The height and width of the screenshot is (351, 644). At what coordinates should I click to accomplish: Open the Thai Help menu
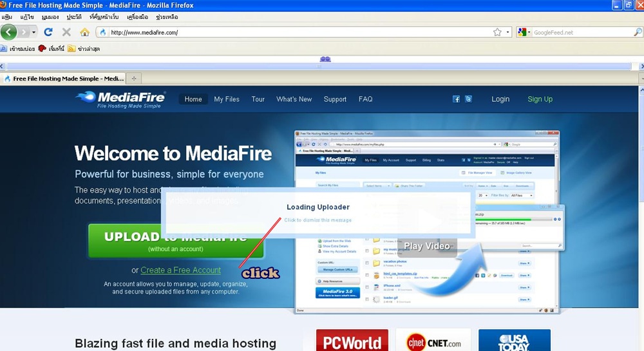167,17
